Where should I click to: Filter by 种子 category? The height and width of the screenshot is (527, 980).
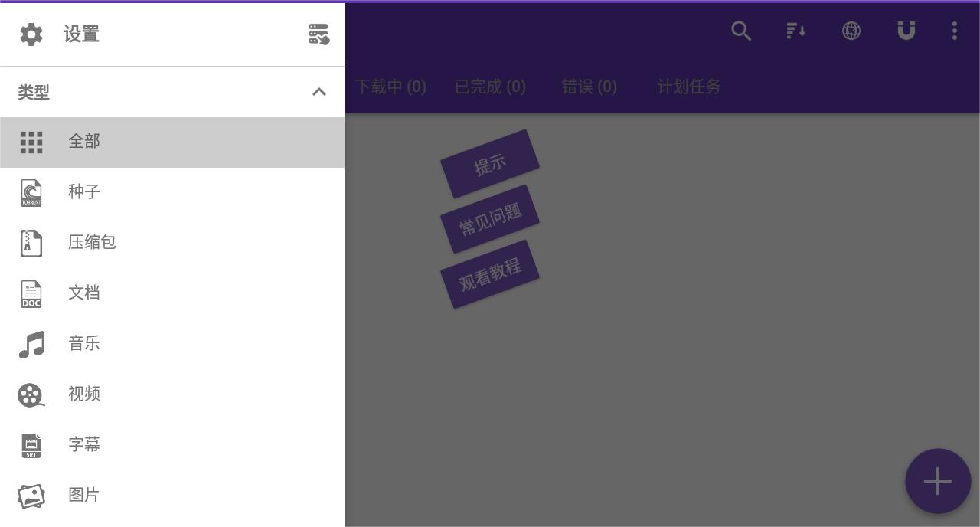pyautogui.click(x=84, y=191)
